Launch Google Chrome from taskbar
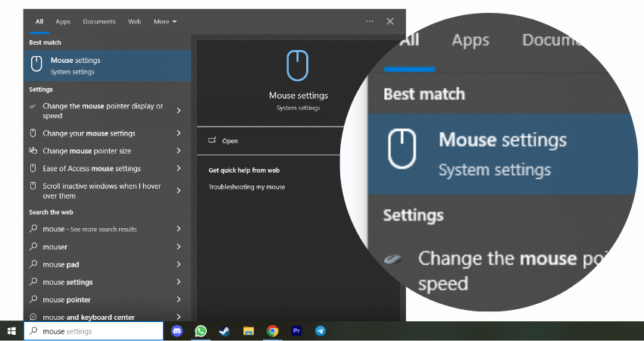The width and height of the screenshot is (644, 341). click(x=272, y=331)
